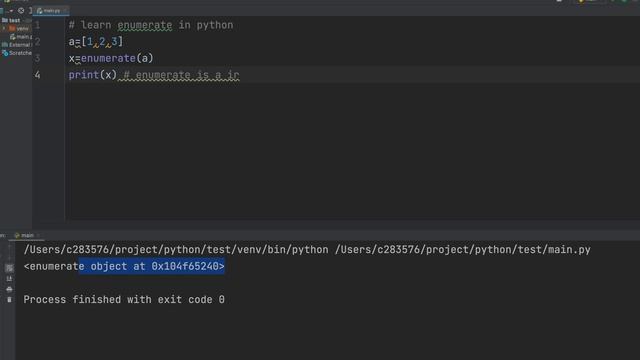This screenshot has height=360, width=640.
Task: Click the code line x=enumerate(a)
Action: click(111, 58)
